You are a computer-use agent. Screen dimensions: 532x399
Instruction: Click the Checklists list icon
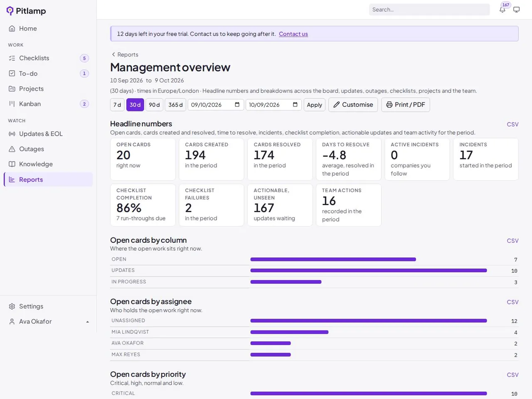[12, 58]
